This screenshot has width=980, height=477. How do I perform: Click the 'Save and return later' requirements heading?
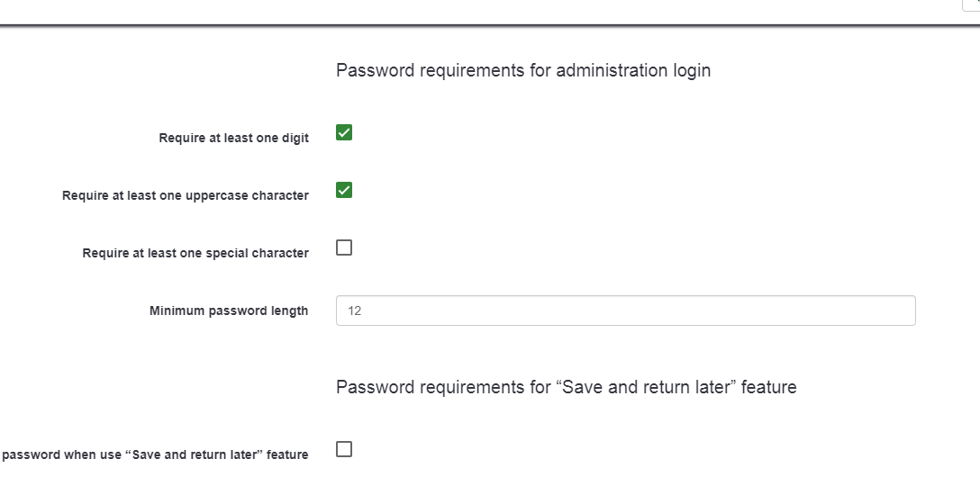566,387
